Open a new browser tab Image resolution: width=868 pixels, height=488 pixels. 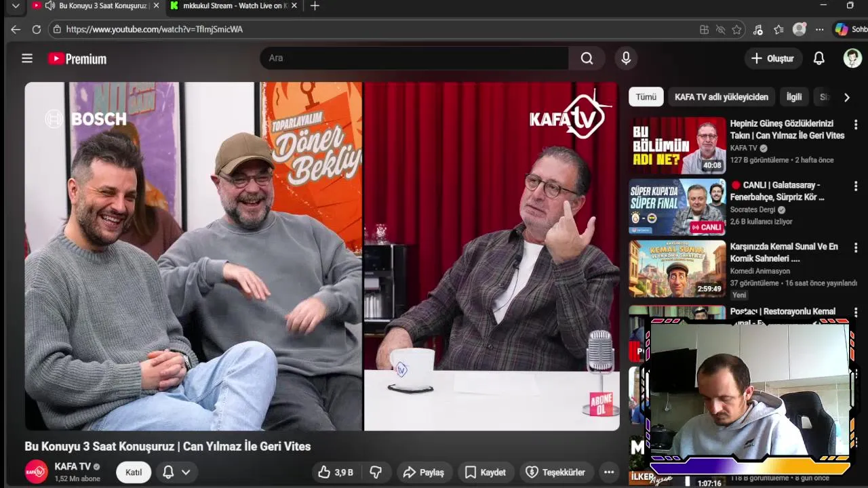click(315, 6)
